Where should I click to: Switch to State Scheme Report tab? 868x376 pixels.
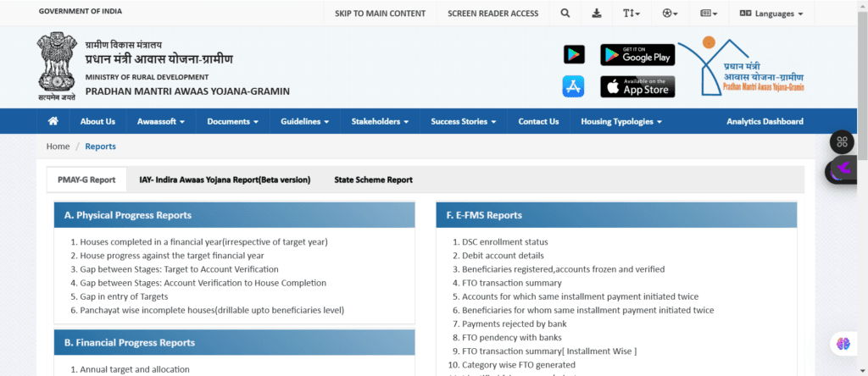tap(373, 180)
